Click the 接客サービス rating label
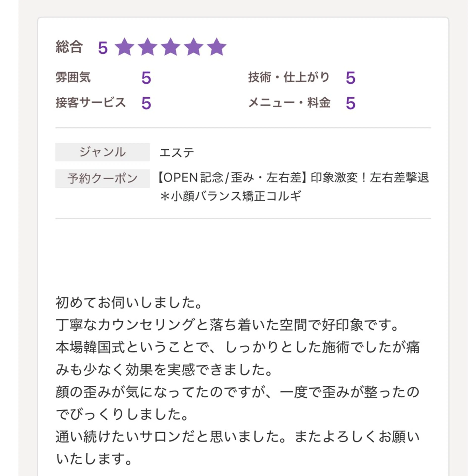 coord(91,103)
